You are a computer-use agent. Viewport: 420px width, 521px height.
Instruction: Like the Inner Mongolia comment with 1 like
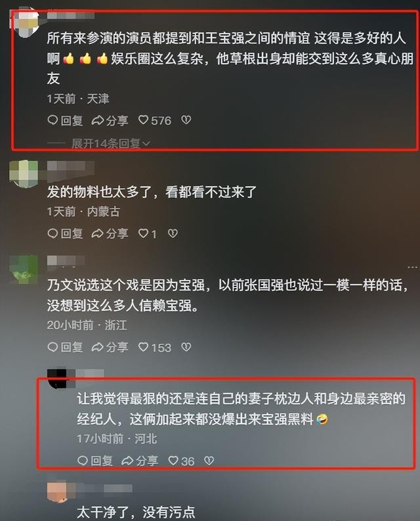(147, 234)
